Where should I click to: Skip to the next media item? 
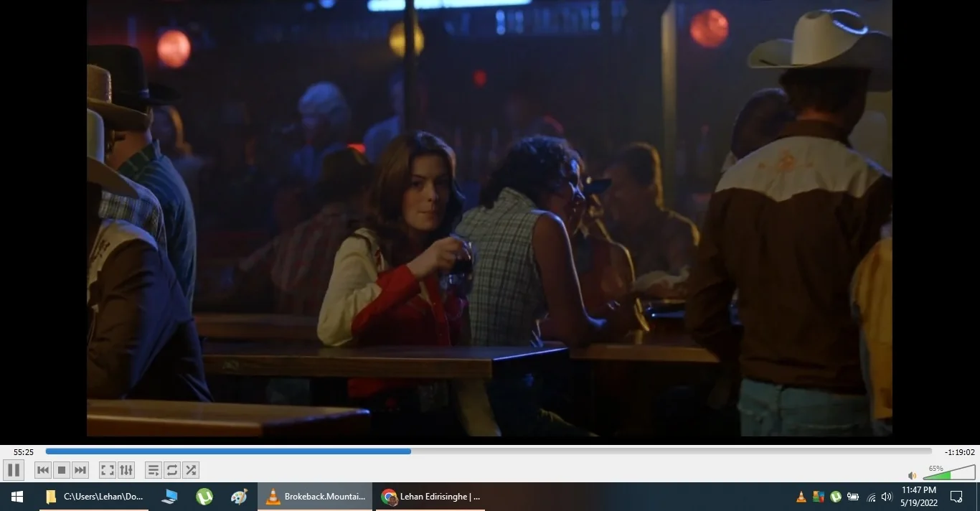point(80,470)
